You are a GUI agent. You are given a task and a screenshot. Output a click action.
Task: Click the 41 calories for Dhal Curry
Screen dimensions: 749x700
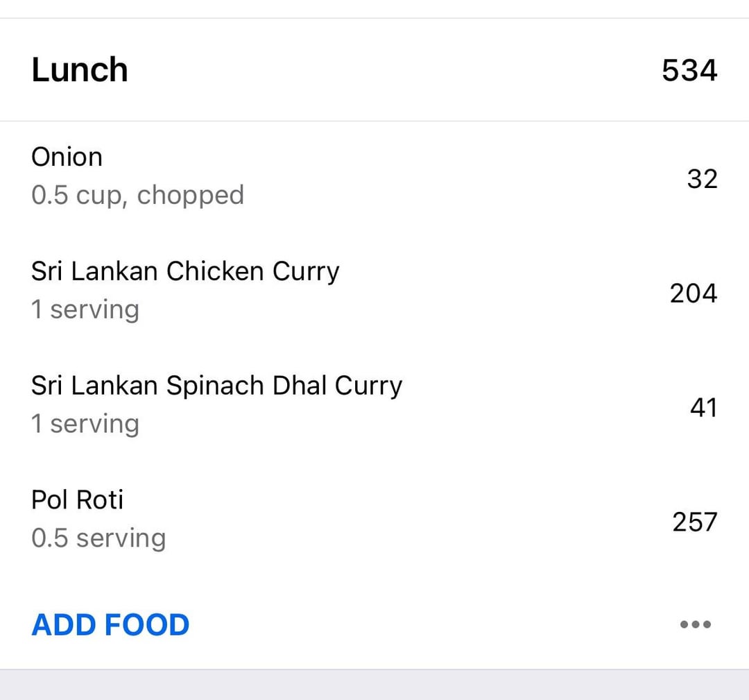tap(704, 407)
